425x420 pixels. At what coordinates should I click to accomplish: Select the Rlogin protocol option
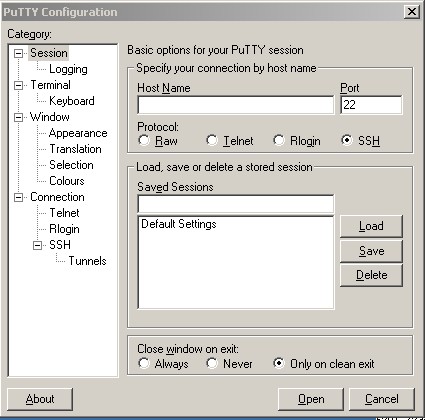(279, 140)
